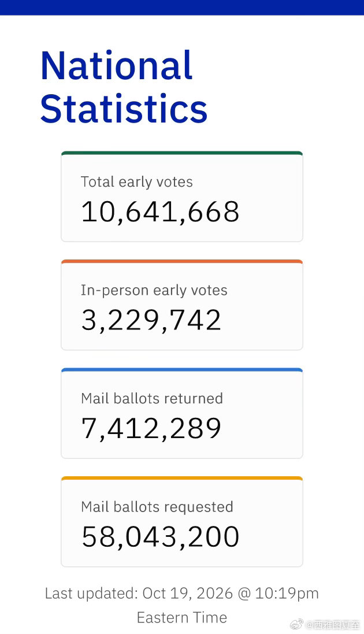Click the Oct 19, 2026 date

tap(188, 594)
